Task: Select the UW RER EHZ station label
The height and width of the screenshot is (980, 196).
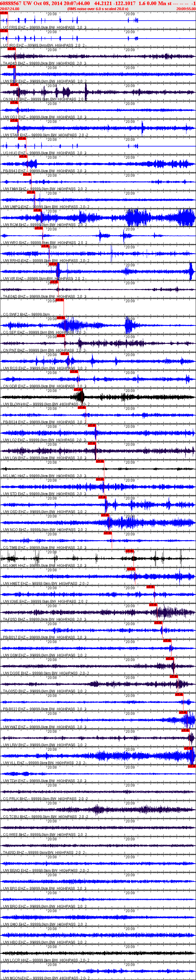Action: [x=45, y=81]
